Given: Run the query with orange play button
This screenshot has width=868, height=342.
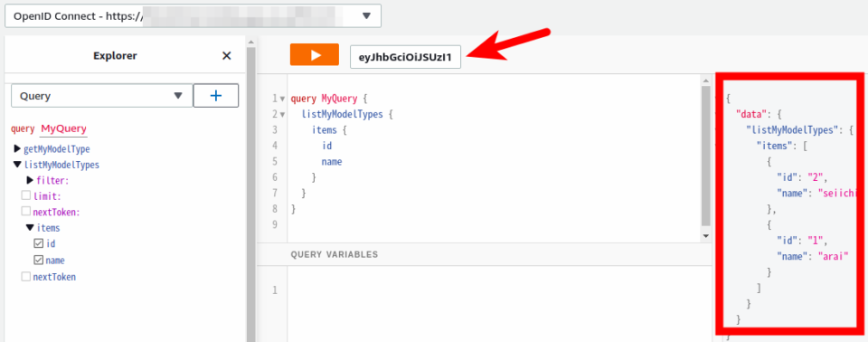Looking at the screenshot, I should [314, 55].
